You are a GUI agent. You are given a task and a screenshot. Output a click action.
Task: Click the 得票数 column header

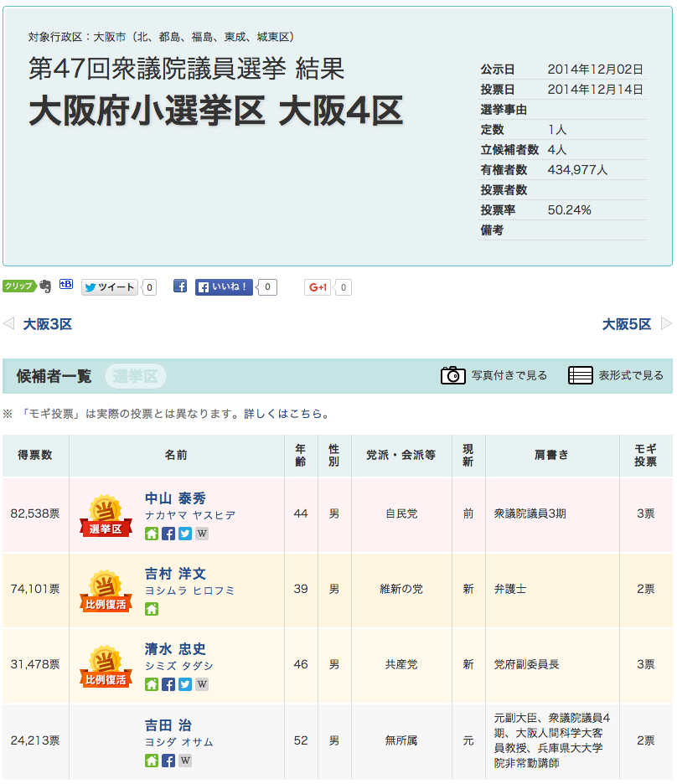click(35, 455)
